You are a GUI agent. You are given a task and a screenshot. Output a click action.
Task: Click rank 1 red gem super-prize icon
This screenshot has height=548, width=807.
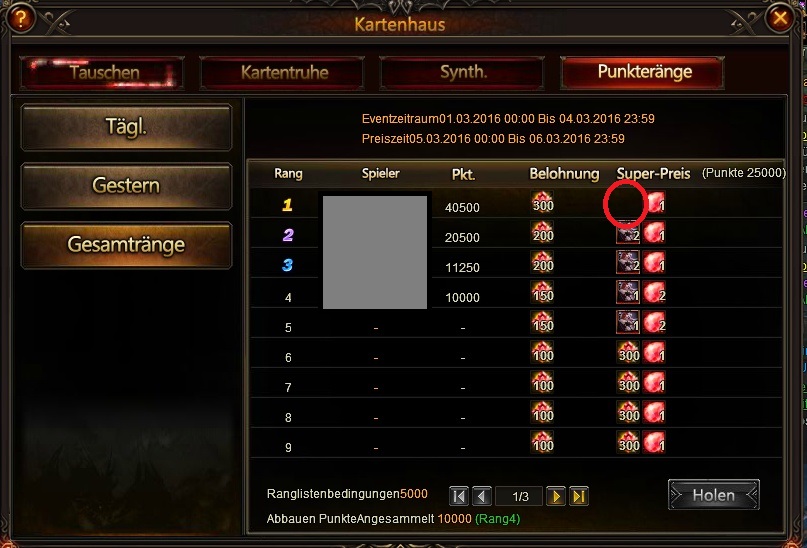(655, 202)
